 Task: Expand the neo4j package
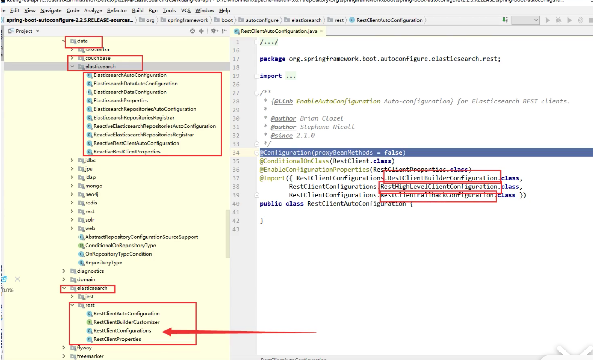pyautogui.click(x=72, y=194)
